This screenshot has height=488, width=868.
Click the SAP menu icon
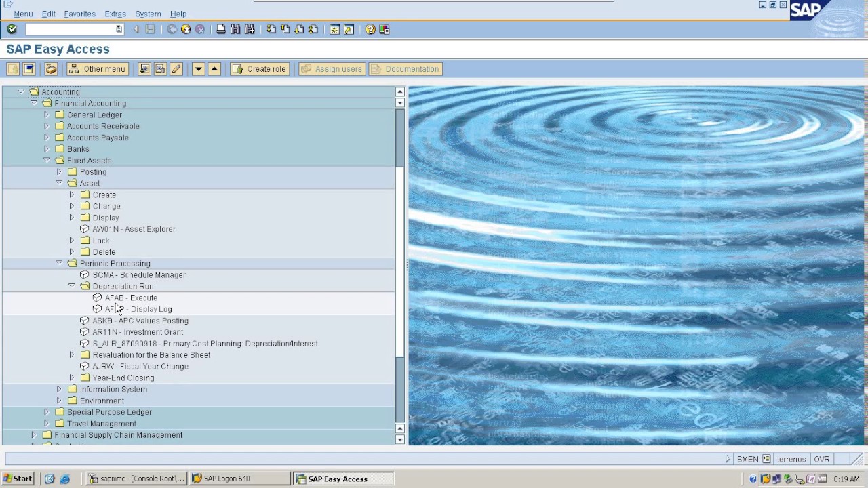(x=28, y=69)
